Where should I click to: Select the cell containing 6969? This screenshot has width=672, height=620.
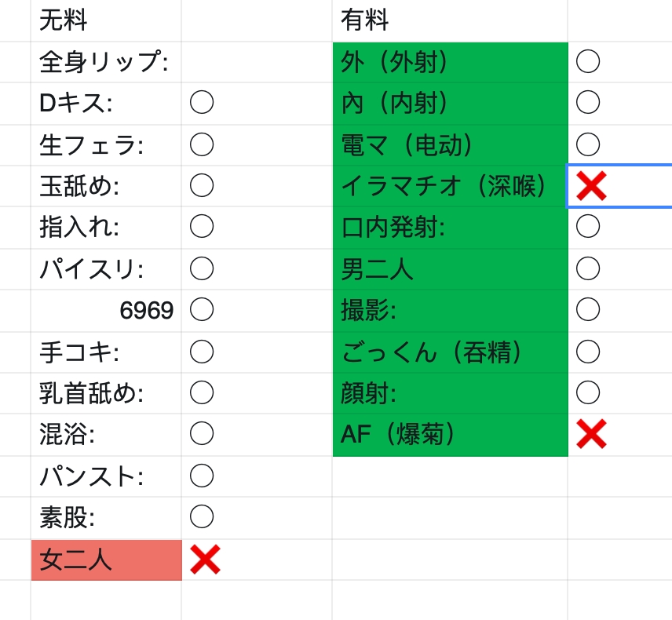pyautogui.click(x=106, y=310)
